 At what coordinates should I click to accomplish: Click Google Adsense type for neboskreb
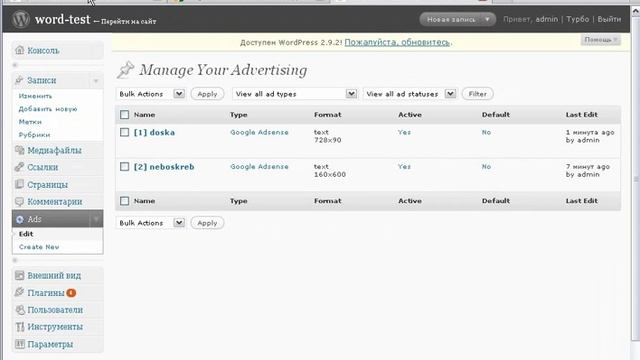click(259, 167)
